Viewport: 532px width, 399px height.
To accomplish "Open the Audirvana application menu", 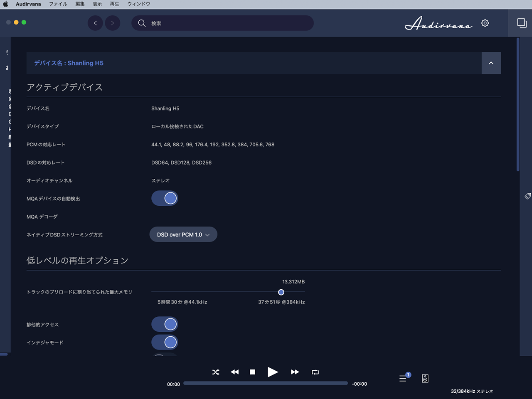I will pyautogui.click(x=28, y=4).
